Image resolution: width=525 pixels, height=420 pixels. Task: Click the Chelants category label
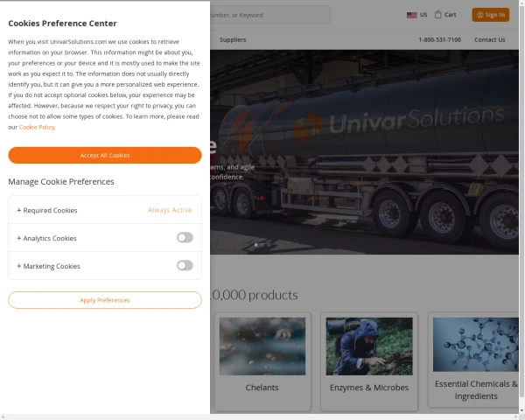[262, 388]
